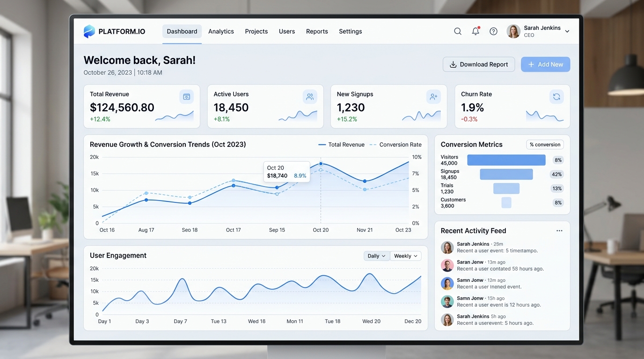Click the Visitors funnel bar
Image resolution: width=644 pixels, height=359 pixels.
506,160
